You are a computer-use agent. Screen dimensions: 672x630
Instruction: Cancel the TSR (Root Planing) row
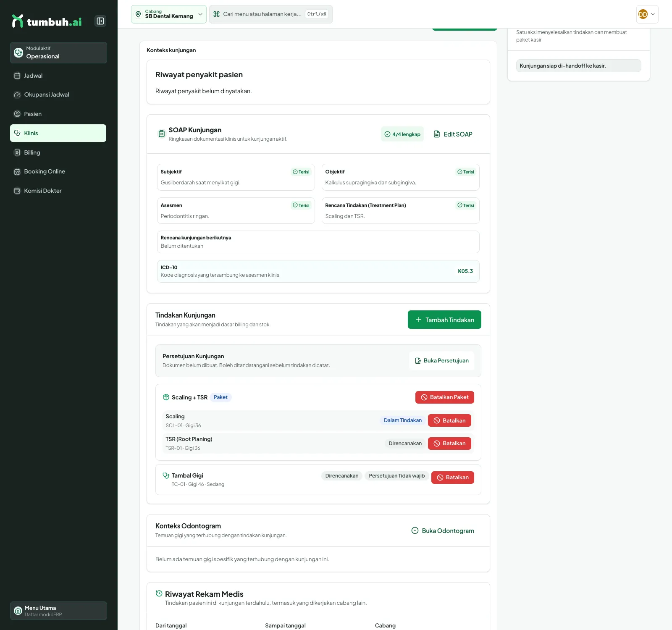click(x=449, y=444)
